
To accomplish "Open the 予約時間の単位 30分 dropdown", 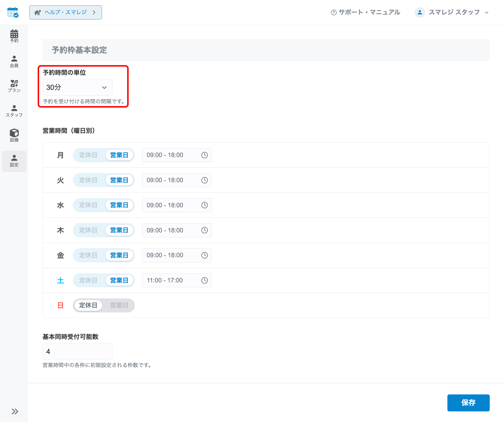I will point(78,87).
